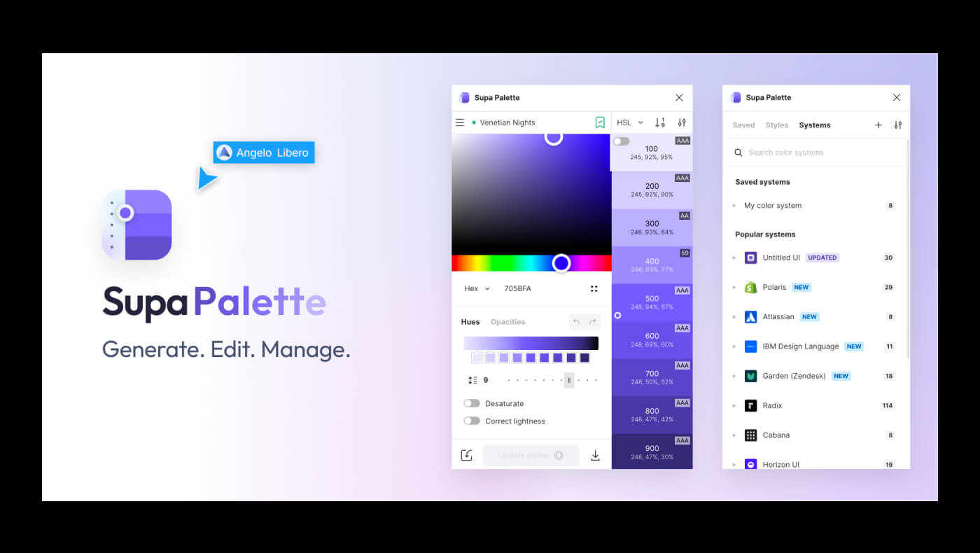This screenshot has height=553, width=980.
Task: Select the 700 shade swatch
Action: [652, 377]
